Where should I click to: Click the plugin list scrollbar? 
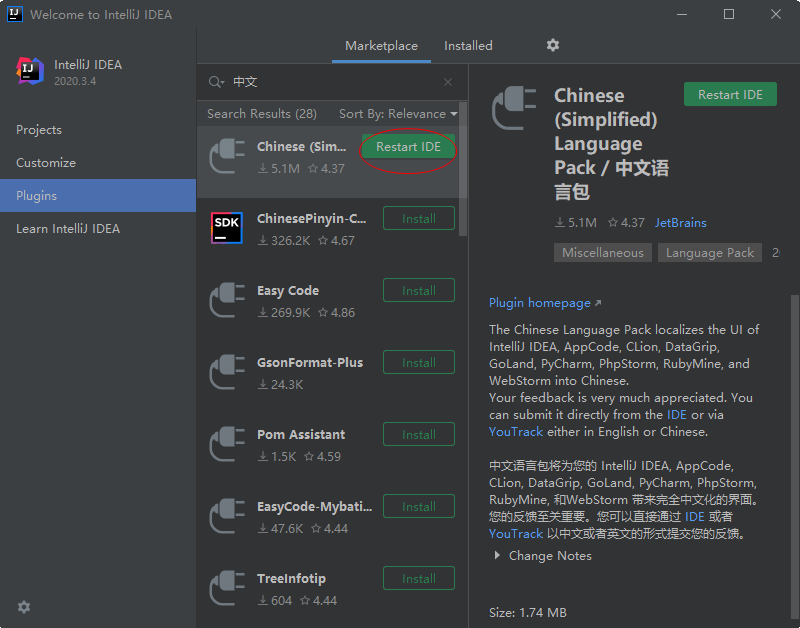coord(463,170)
